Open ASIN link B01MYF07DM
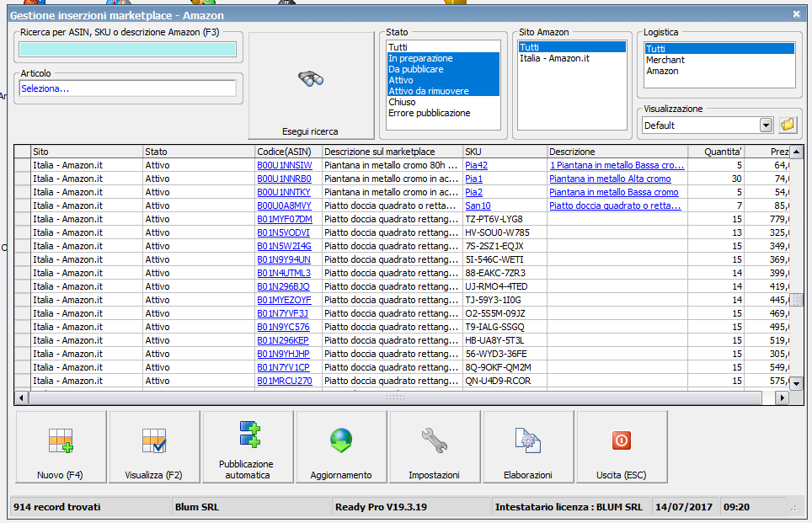Screen dimensions: 812x523 tap(285, 219)
